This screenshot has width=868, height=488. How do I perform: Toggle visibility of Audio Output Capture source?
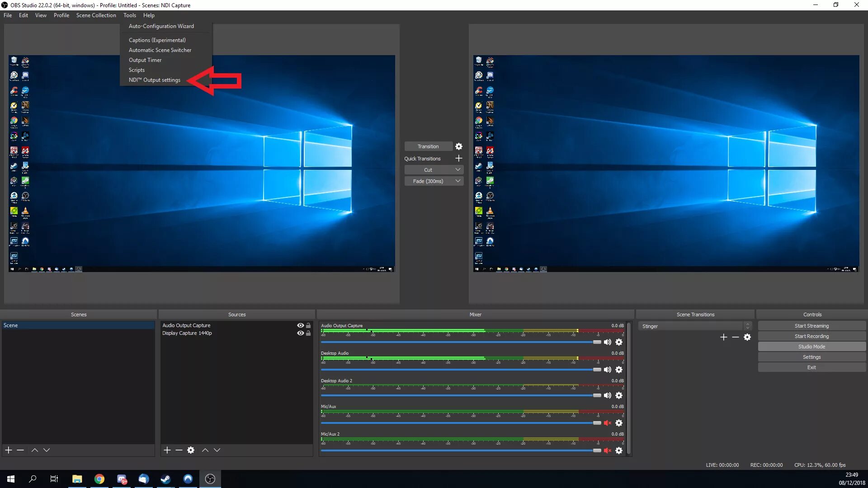301,325
